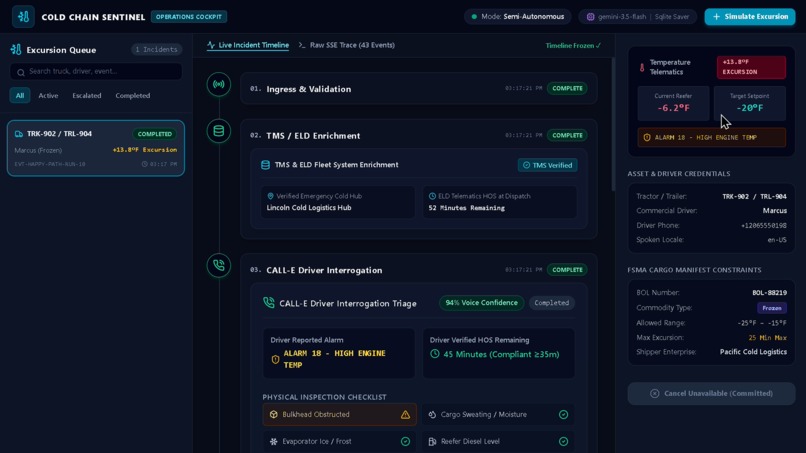This screenshot has height=453, width=806.
Task: Click the TMS Verified badge
Action: tap(547, 165)
